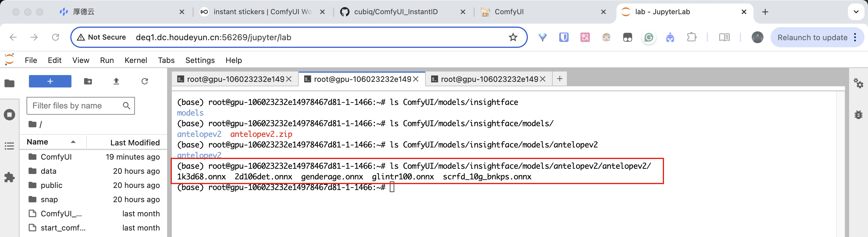Open the Property Inspector gears icon
868x237 pixels.
point(858,83)
